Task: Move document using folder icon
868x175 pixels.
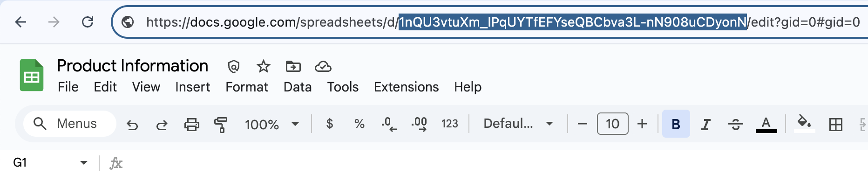Action: point(293,67)
